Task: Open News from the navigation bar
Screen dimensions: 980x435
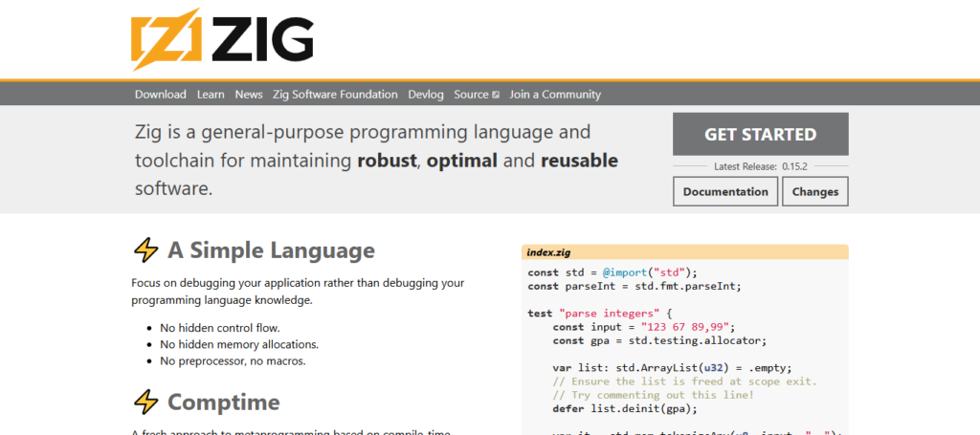Action: pos(249,95)
